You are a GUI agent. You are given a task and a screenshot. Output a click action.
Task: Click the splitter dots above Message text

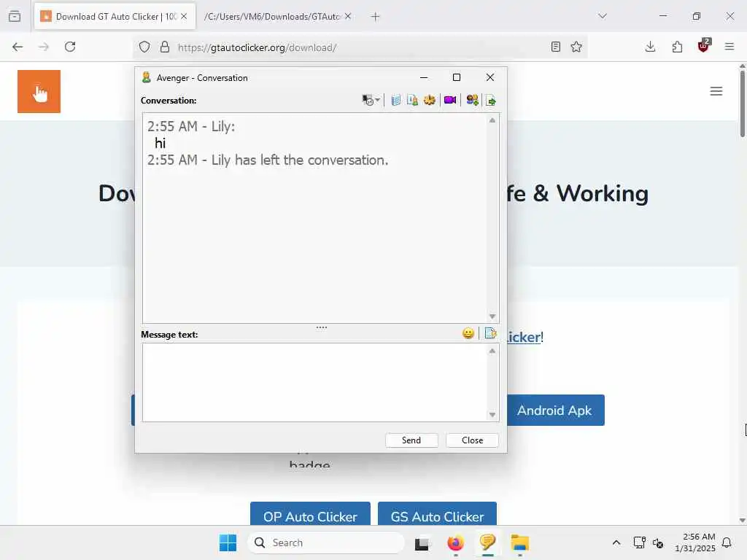point(322,327)
